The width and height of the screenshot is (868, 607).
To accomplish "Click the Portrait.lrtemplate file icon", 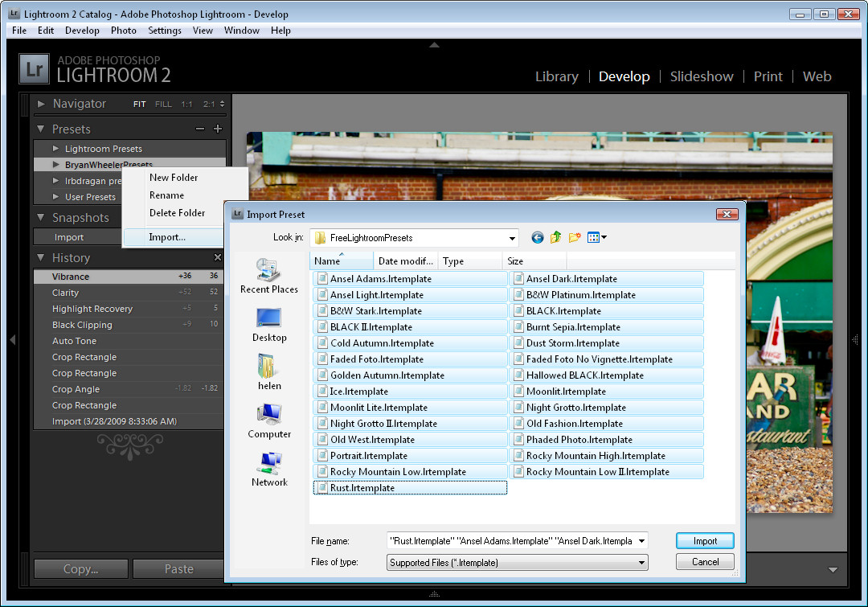I will (322, 456).
